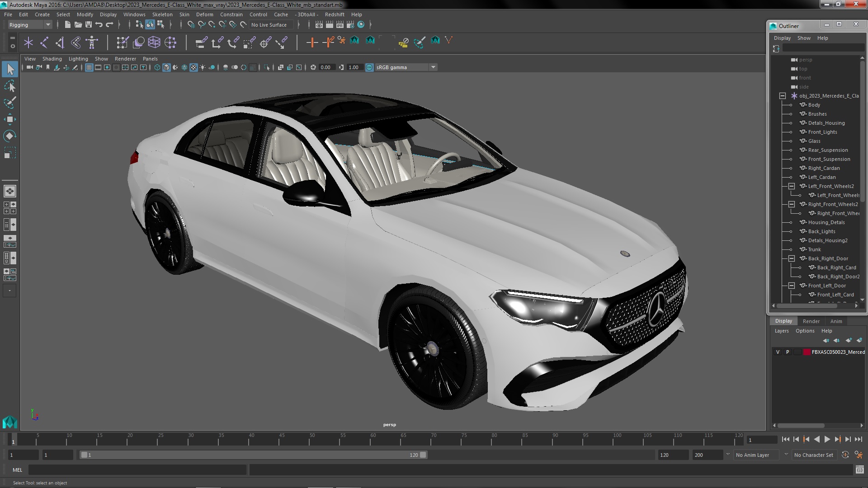Activate the Paint Selection tool in toolbox
The image size is (868, 488).
tap(10, 103)
